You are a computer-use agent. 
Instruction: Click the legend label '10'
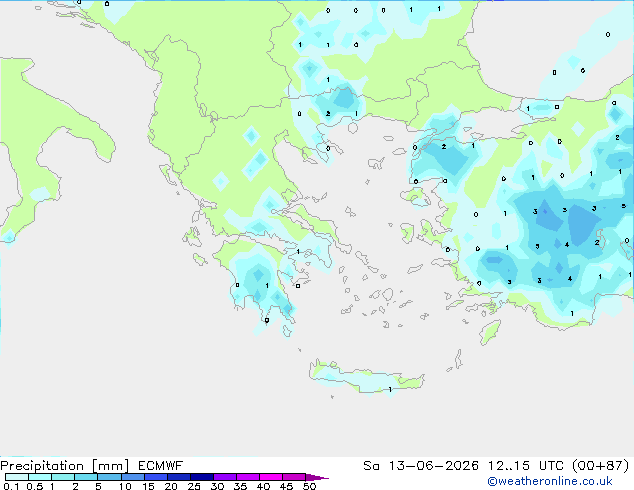click(125, 486)
